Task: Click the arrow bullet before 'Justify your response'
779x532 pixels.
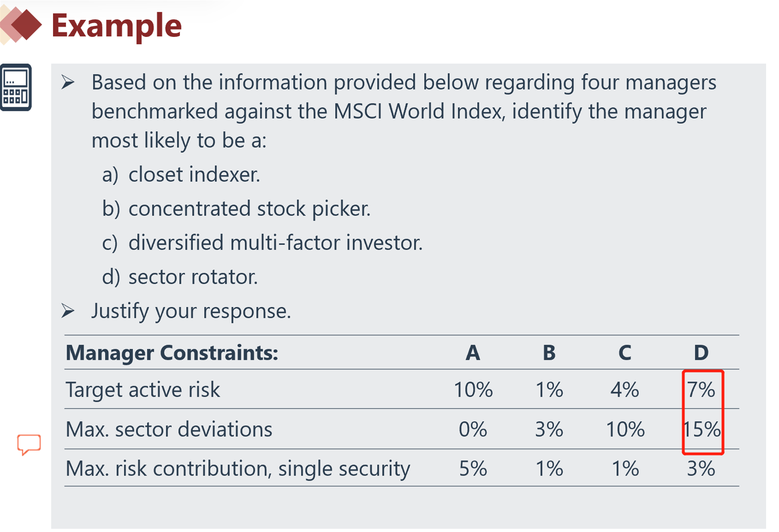Action: tap(68, 311)
